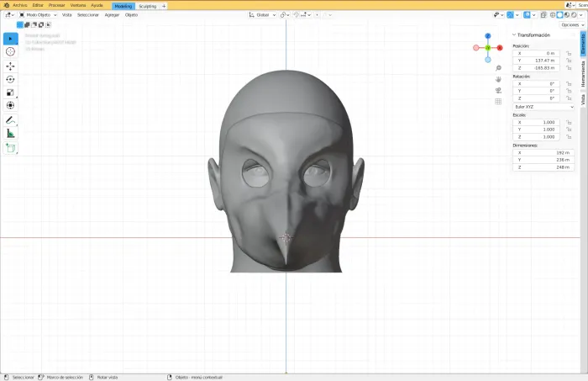Image resolution: width=588 pixels, height=381 pixels.
Task: Open the Euler XYZ rotation mode dropdown
Action: pos(543,107)
